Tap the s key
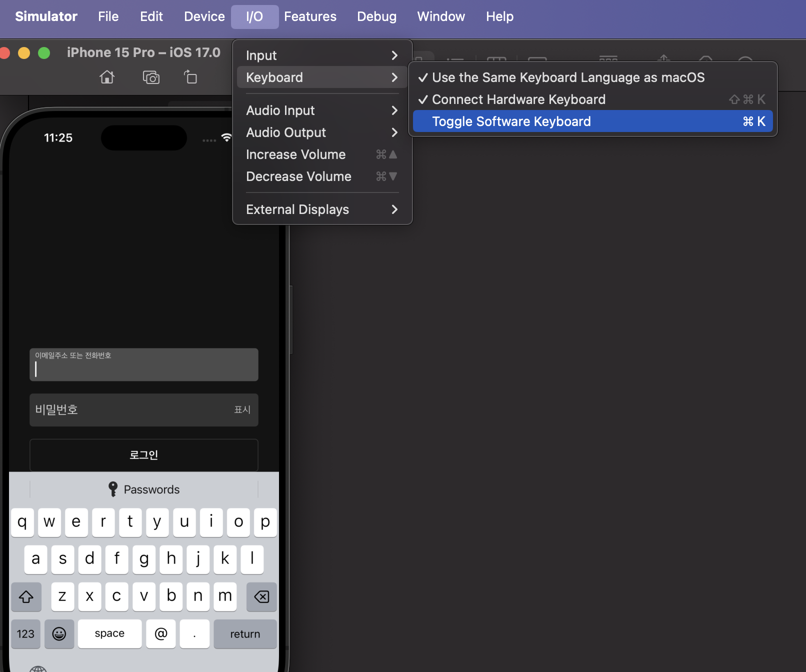 click(x=63, y=559)
